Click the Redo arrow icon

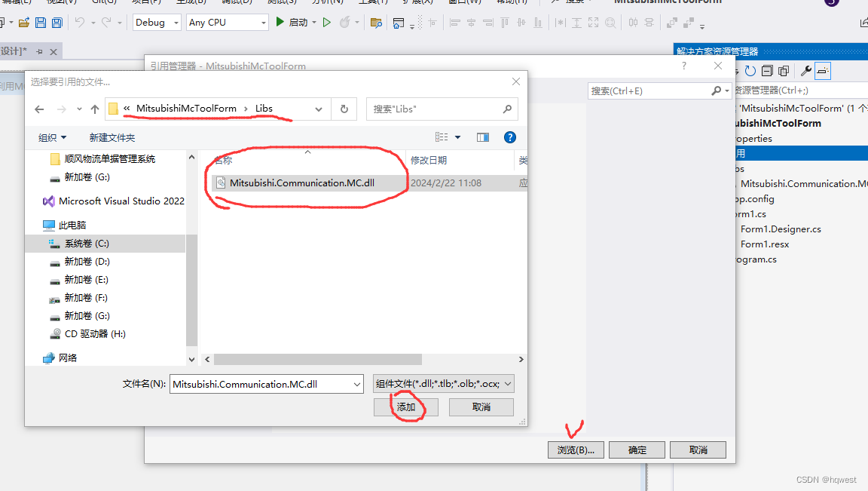[106, 23]
